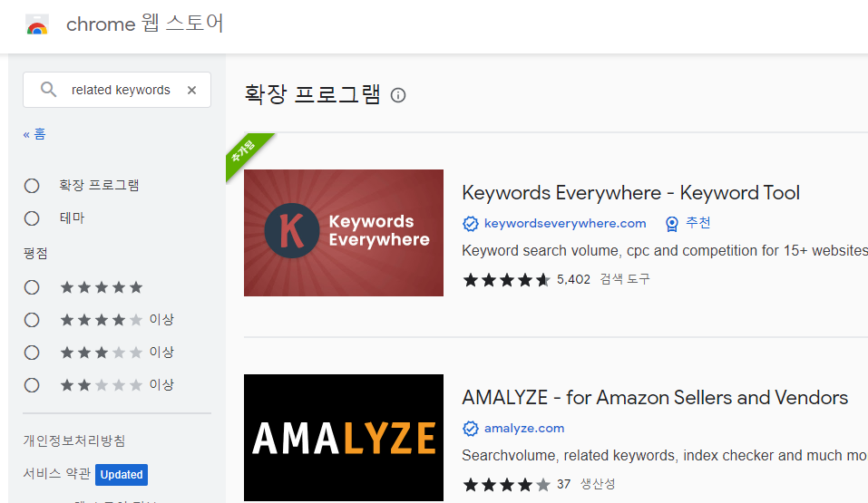Click the verified badge next to keywordseverywhere.com
The image size is (868, 503).
pos(471,224)
